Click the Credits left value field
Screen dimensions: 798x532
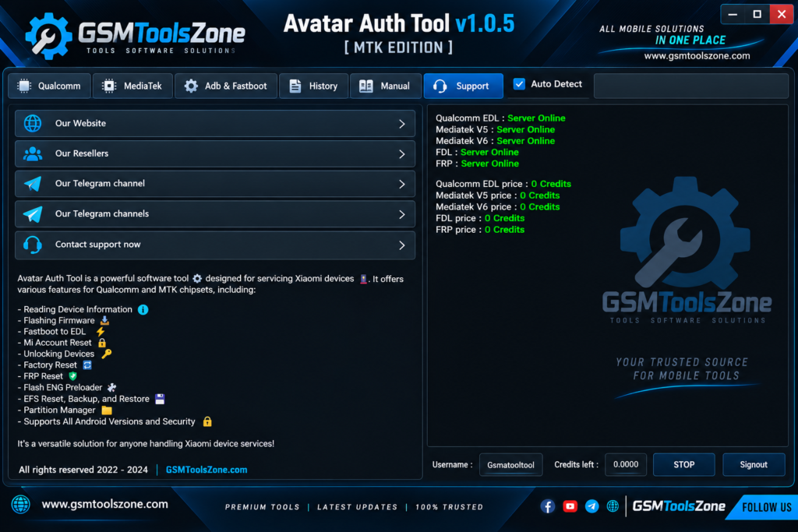tap(626, 464)
